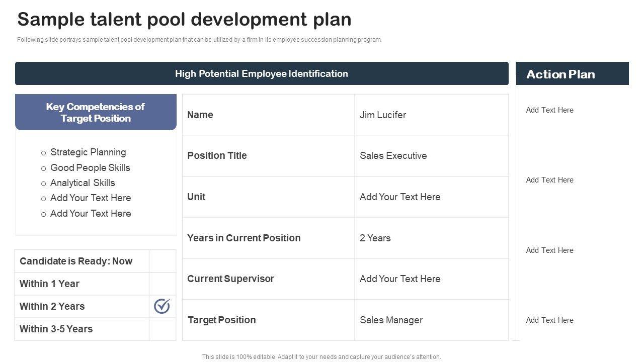Click the Strategic Planning bullet item
The height and width of the screenshot is (362, 644).
[88, 152]
